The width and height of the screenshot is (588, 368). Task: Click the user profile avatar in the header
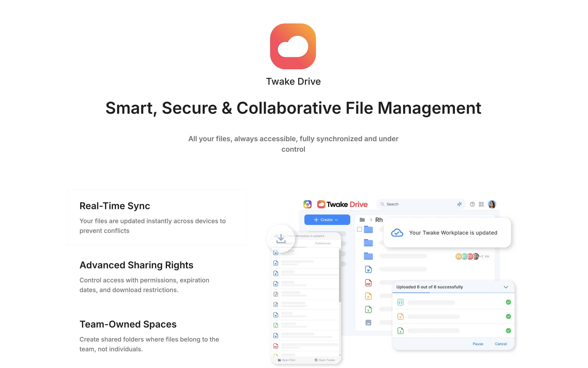click(492, 204)
